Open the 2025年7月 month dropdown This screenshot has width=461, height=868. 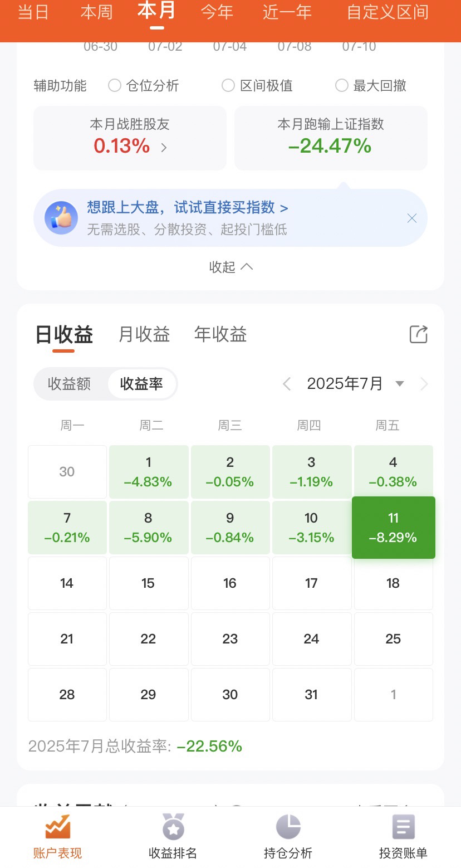[399, 384]
